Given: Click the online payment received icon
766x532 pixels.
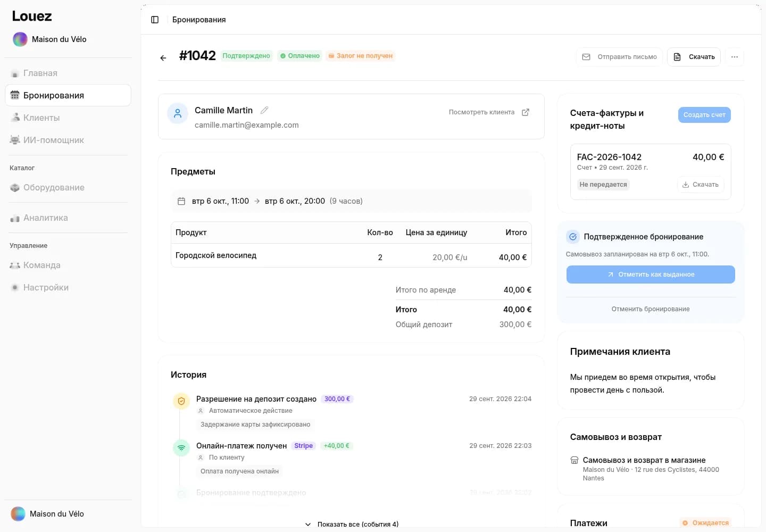Looking at the screenshot, I should (181, 448).
